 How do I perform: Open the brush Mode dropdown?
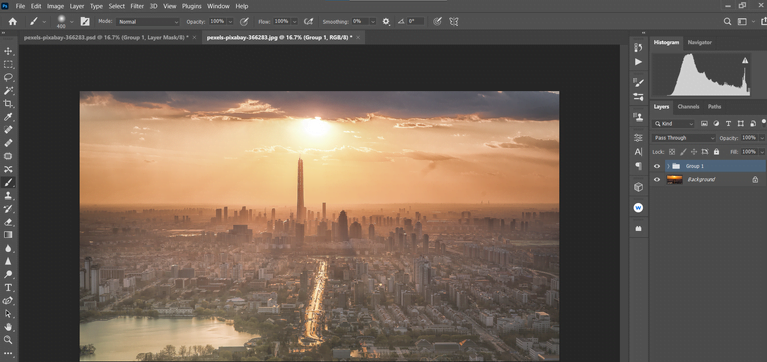(148, 22)
